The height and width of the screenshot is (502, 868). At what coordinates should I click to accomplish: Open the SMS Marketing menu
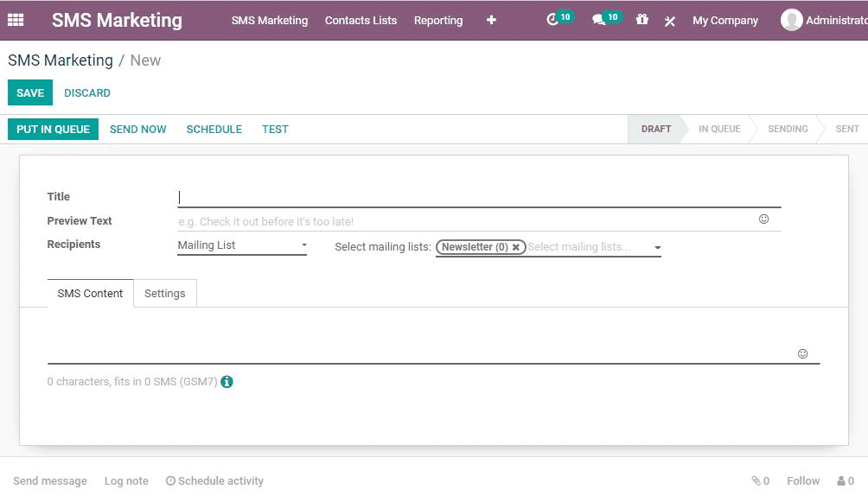270,21
